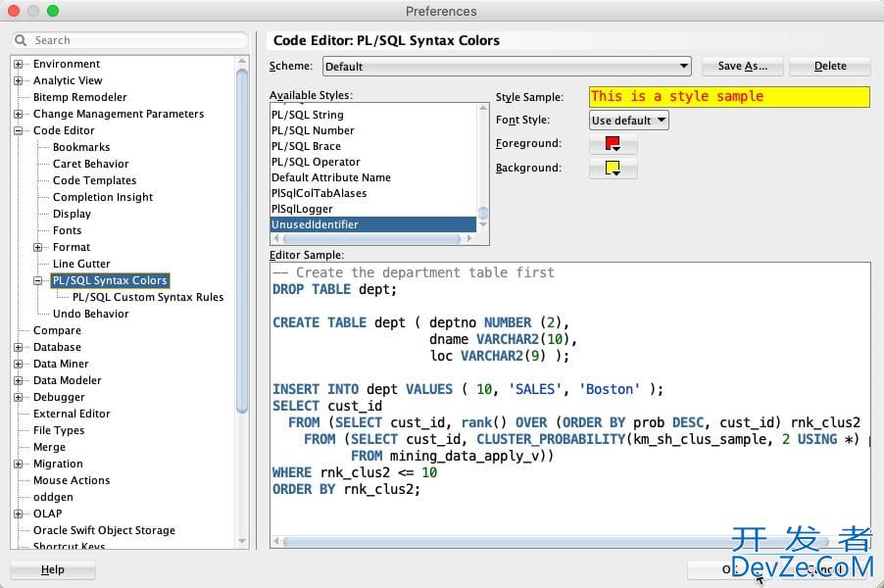
Task: Click the Delete scheme button
Action: 830,66
